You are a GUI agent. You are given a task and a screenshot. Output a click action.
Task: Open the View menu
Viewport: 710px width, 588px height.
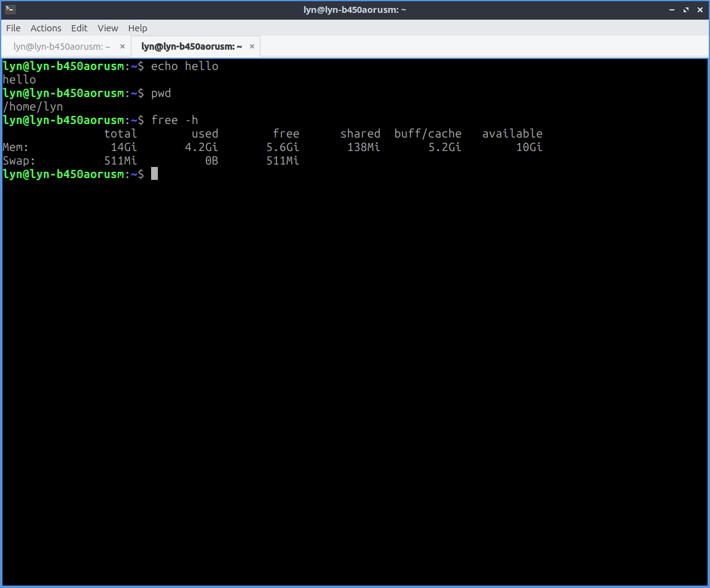[x=107, y=28]
